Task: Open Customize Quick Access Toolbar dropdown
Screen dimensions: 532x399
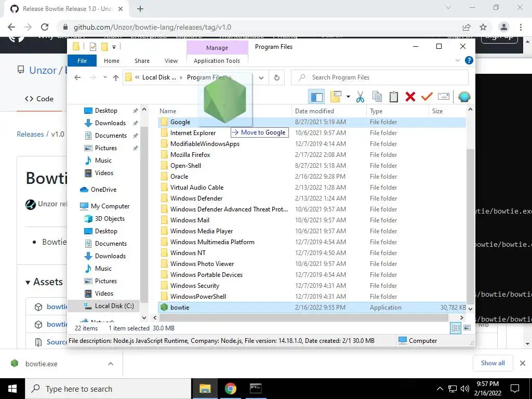Action: click(x=114, y=47)
